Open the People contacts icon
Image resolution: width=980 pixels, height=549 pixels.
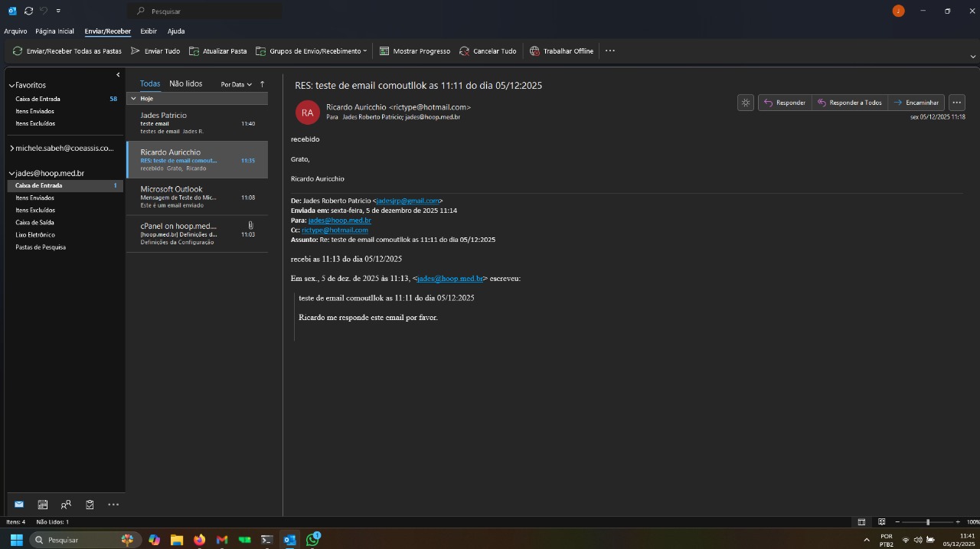point(66,505)
